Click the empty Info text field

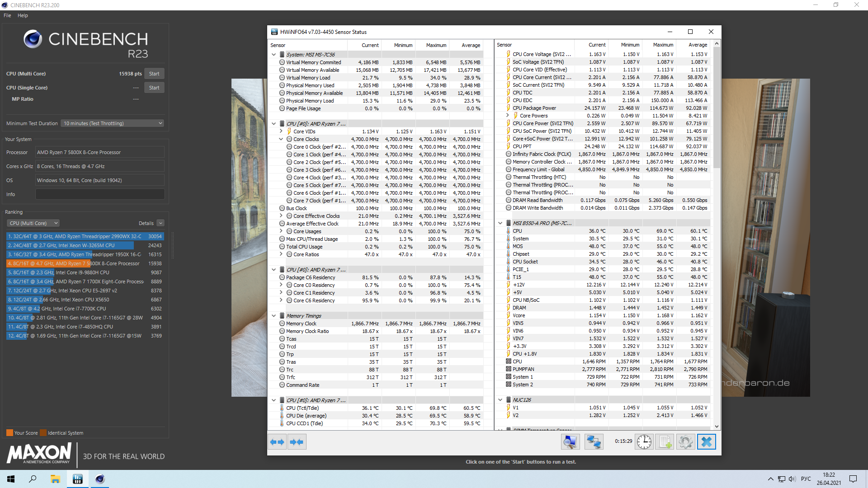click(100, 194)
